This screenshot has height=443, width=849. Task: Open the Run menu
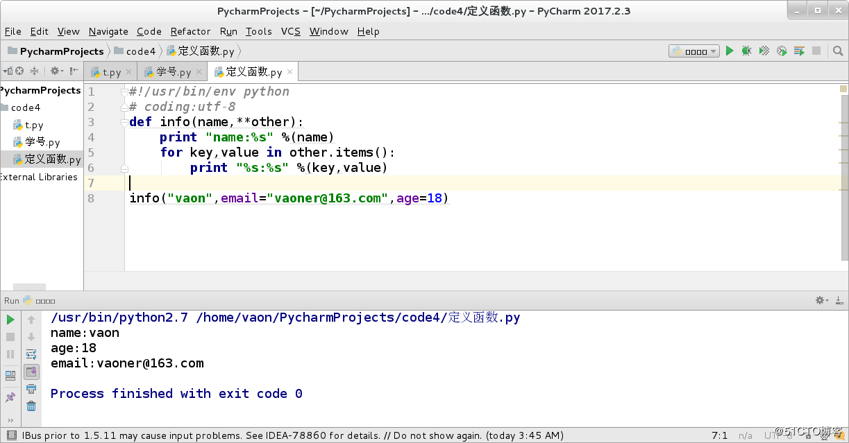tap(228, 31)
